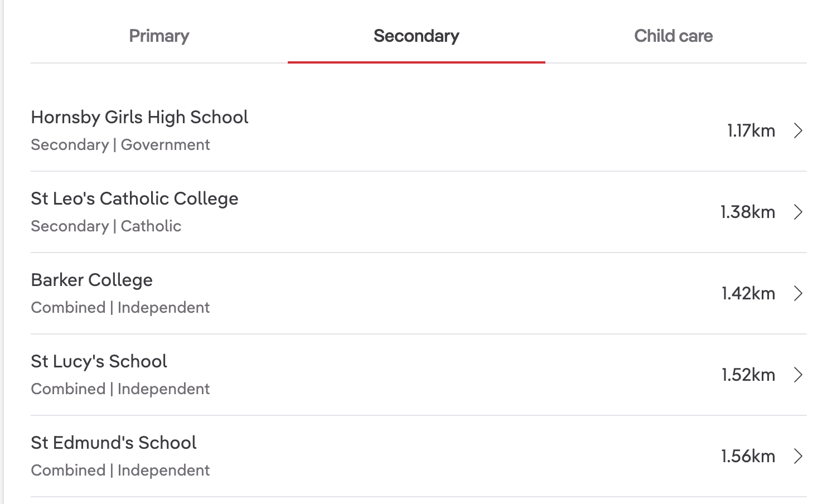Click chevron arrow beside St Lucy's School

pyautogui.click(x=798, y=375)
